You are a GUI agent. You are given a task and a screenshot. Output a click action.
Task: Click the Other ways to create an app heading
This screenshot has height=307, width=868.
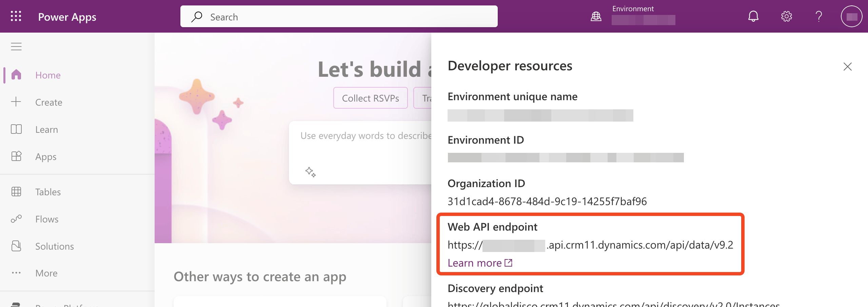[260, 277]
